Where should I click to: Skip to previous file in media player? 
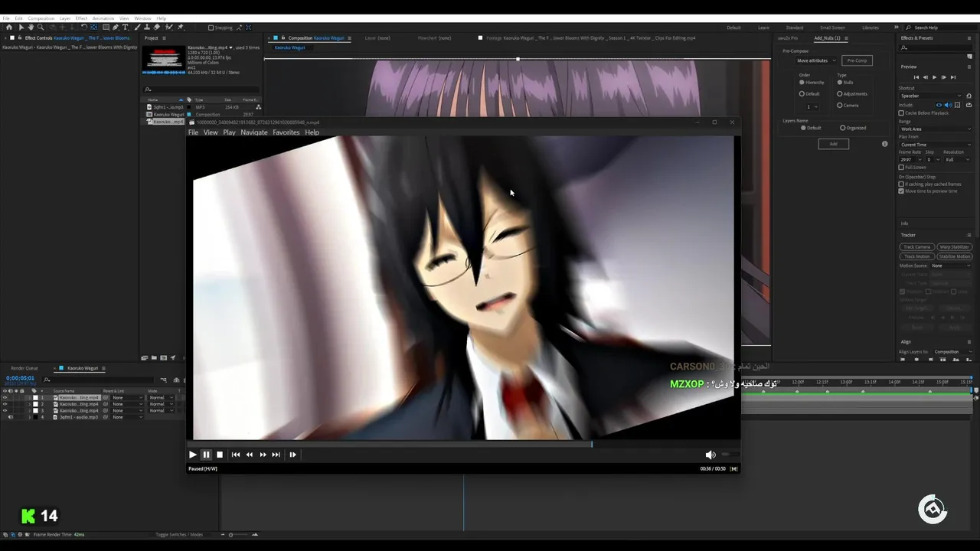point(236,455)
